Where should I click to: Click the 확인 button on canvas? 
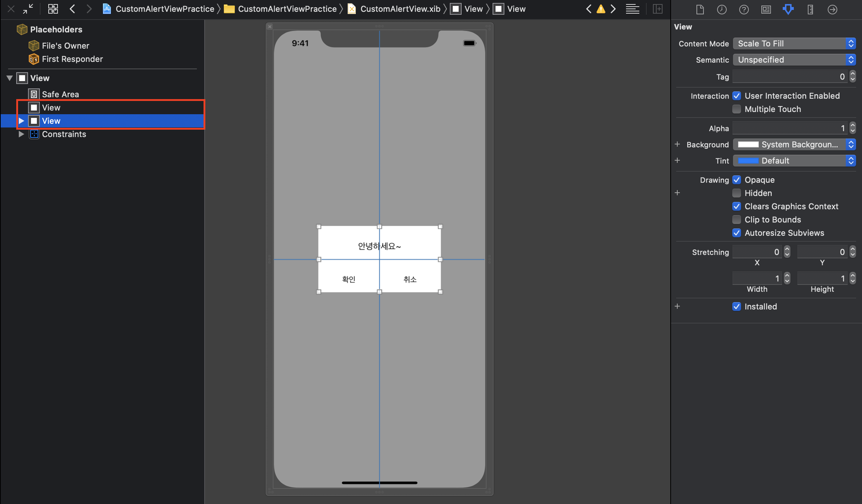pyautogui.click(x=348, y=279)
